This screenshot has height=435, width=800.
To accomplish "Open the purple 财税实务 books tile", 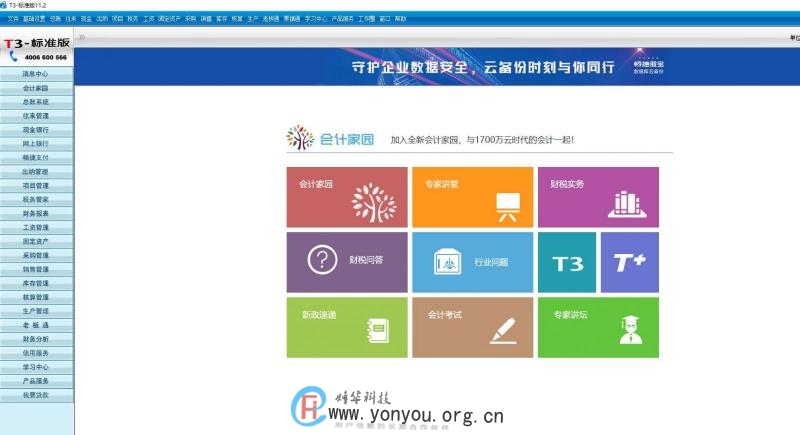I will point(598,197).
